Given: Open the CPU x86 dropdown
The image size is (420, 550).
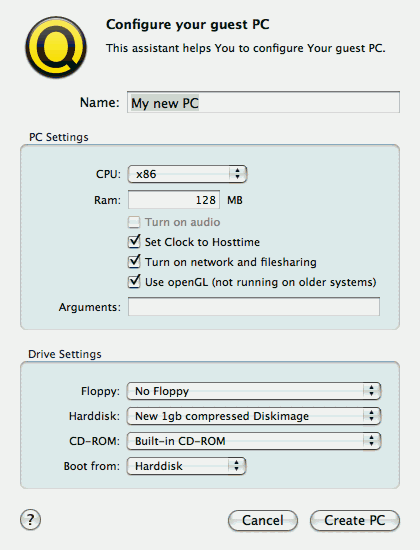Looking at the screenshot, I should tap(187, 174).
